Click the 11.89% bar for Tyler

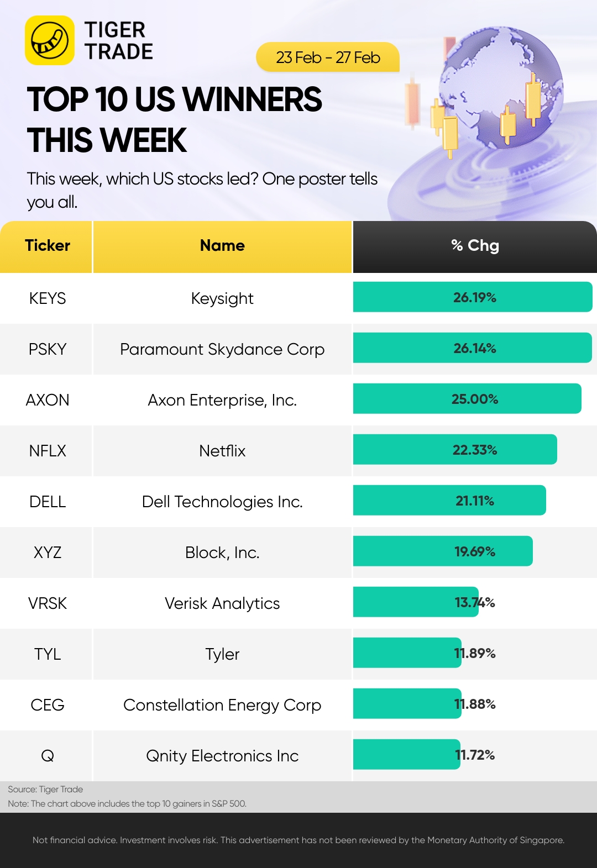pyautogui.click(x=407, y=653)
